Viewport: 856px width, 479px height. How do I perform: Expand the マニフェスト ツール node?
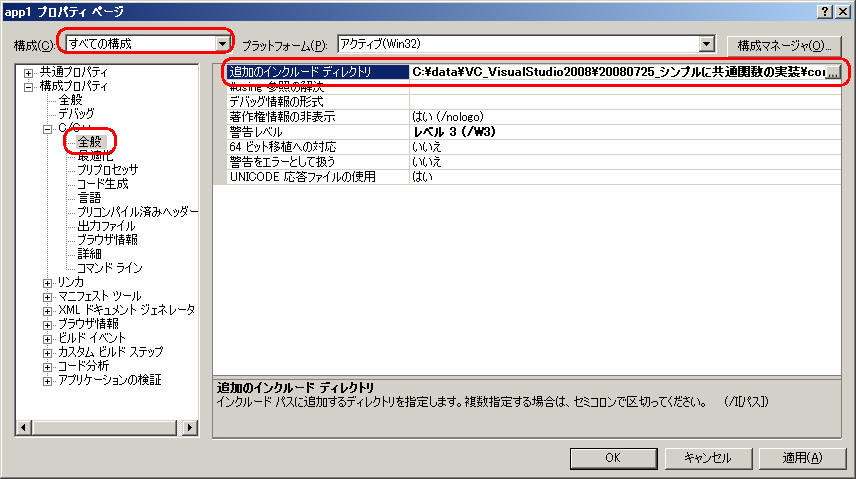(47, 297)
